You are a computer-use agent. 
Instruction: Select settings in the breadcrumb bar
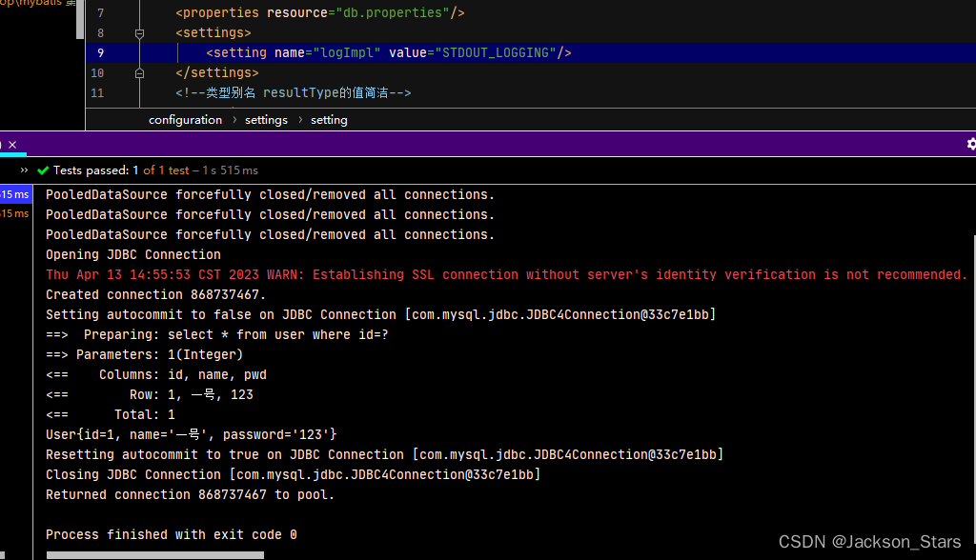point(265,119)
